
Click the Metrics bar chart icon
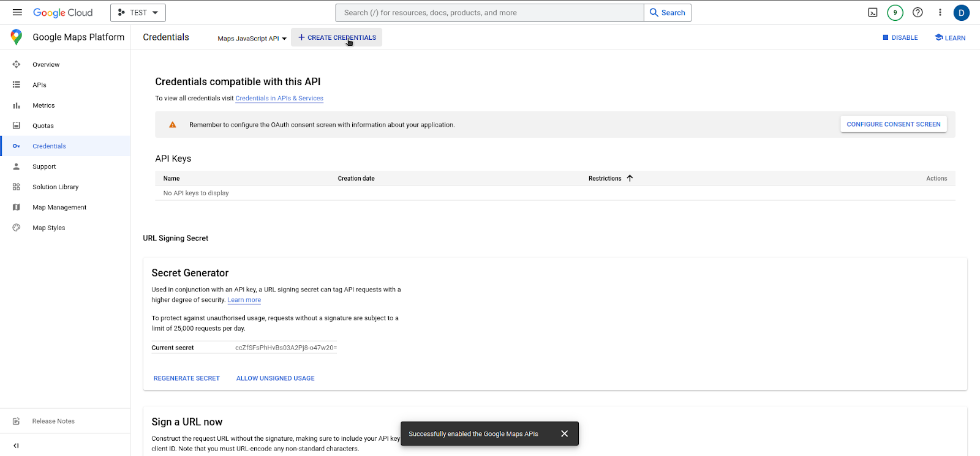tap(17, 105)
